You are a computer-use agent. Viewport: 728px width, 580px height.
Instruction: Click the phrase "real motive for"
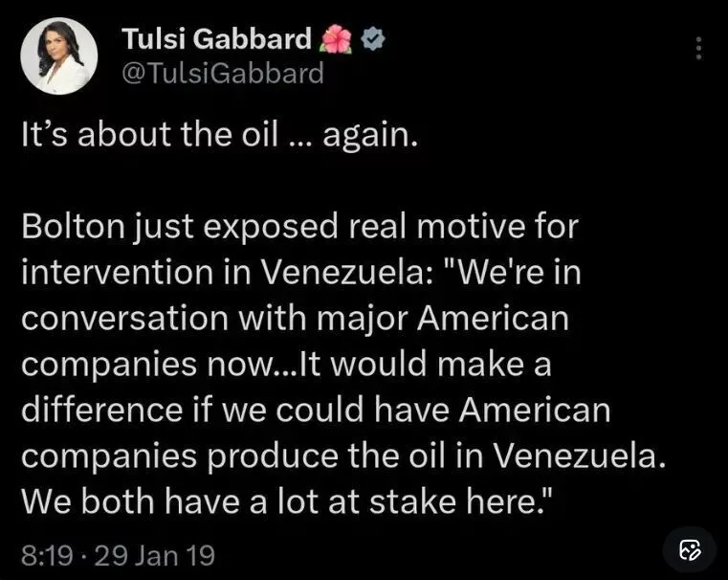click(x=478, y=231)
